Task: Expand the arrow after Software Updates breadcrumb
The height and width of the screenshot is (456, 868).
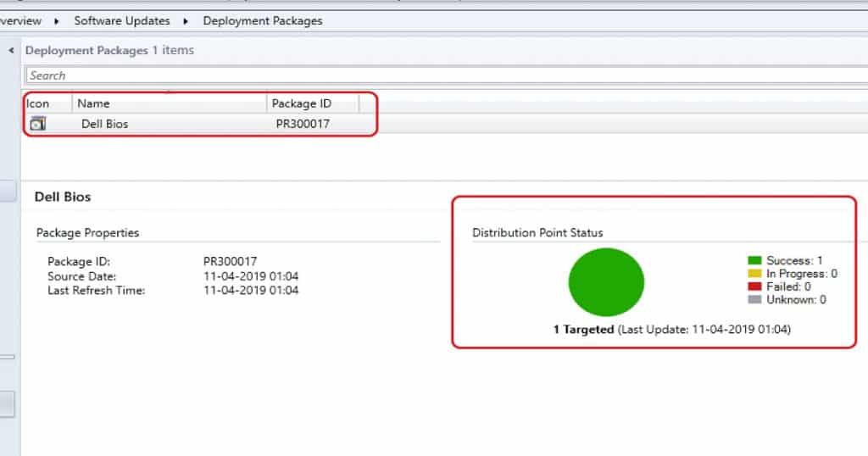Action: pos(186,21)
